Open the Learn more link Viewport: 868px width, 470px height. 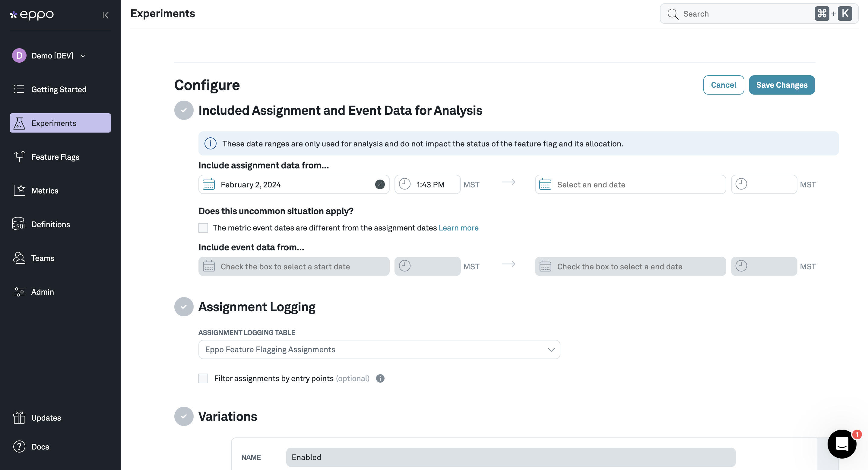tap(458, 227)
